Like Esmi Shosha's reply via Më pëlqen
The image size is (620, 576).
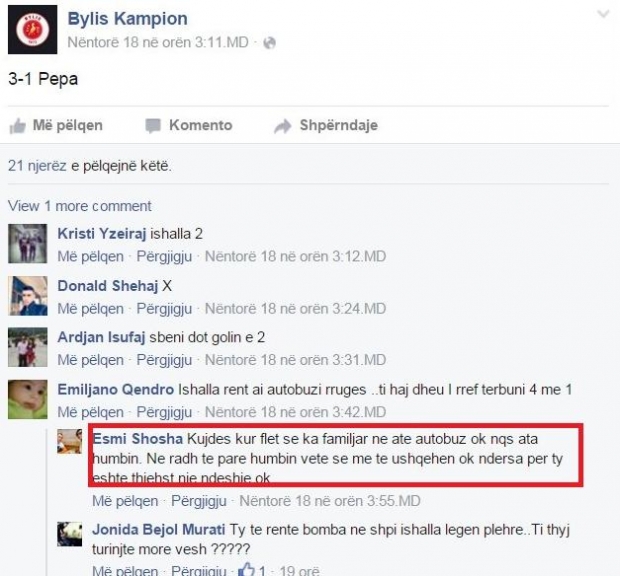[125, 501]
